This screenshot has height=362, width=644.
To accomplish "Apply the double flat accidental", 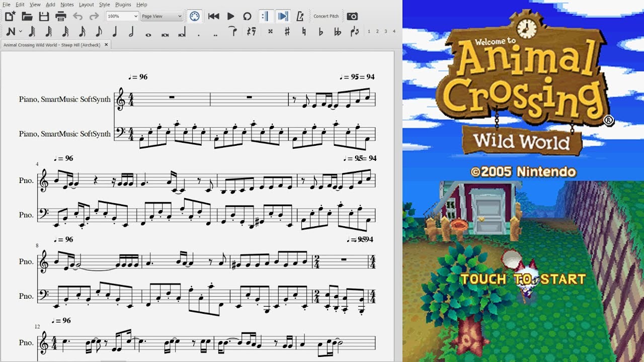I will pos(337,31).
